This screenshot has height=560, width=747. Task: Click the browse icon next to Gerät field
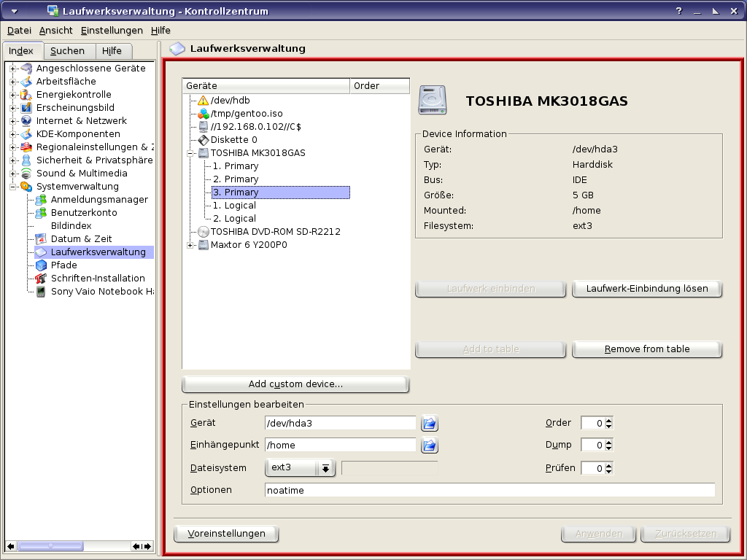[429, 423]
